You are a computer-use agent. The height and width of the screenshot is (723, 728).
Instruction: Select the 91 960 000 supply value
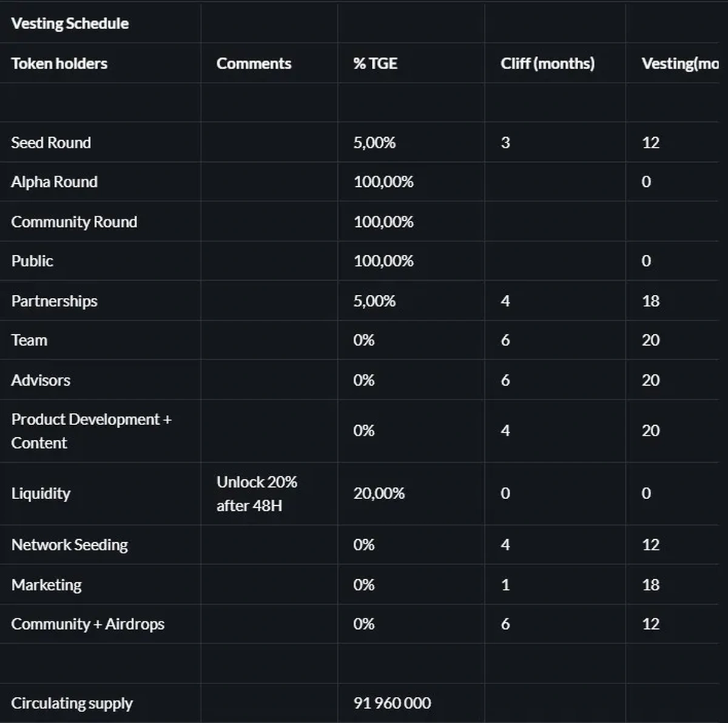pos(392,704)
